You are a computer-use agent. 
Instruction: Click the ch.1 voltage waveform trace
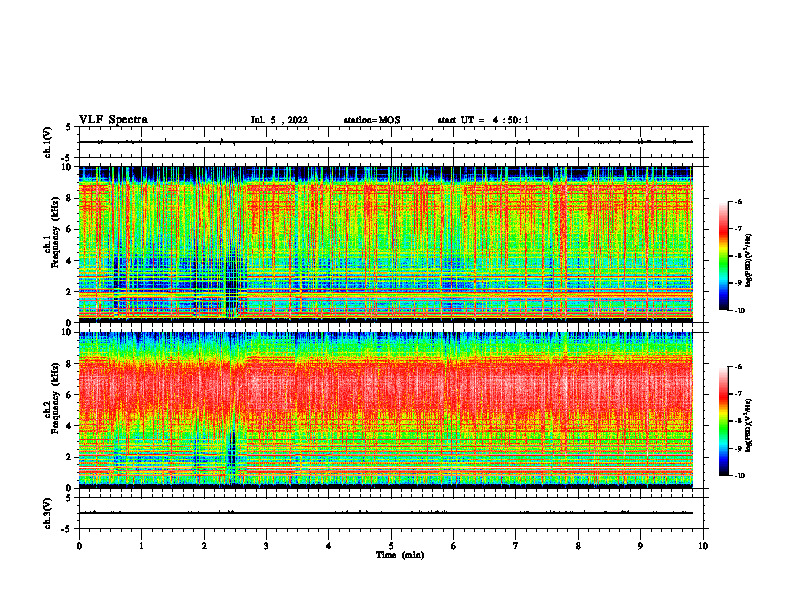coord(385,142)
